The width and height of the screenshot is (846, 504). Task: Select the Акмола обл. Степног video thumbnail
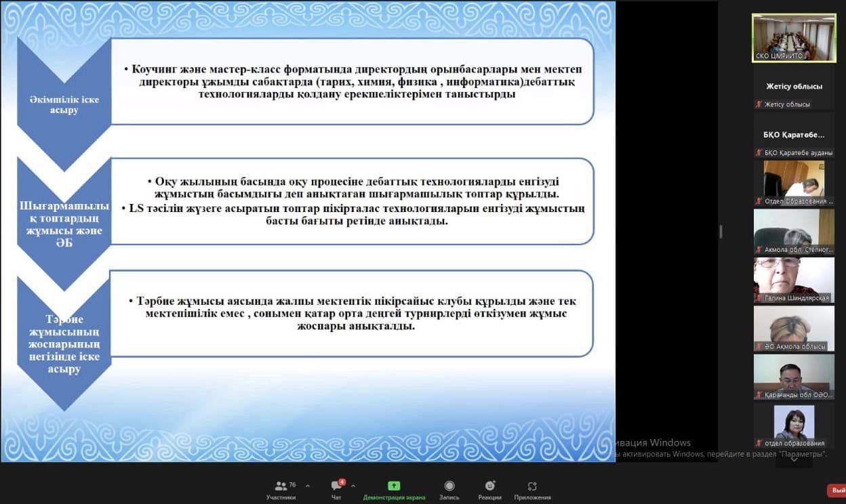794,232
